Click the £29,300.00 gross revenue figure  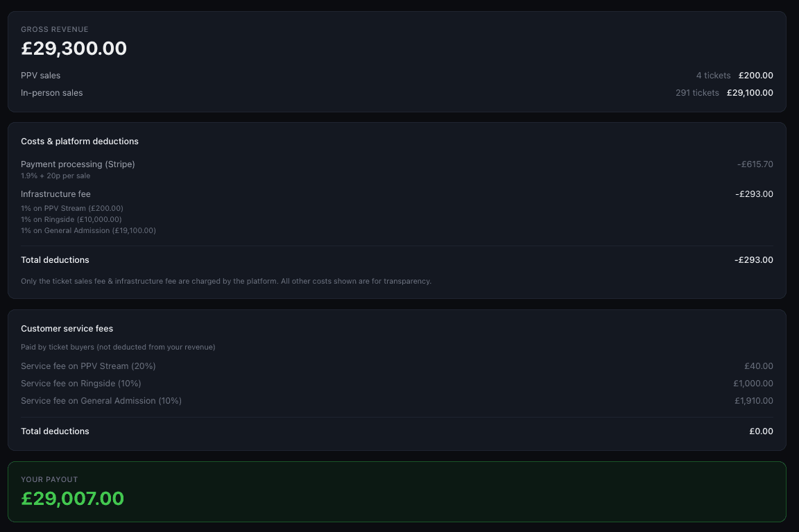pos(74,49)
